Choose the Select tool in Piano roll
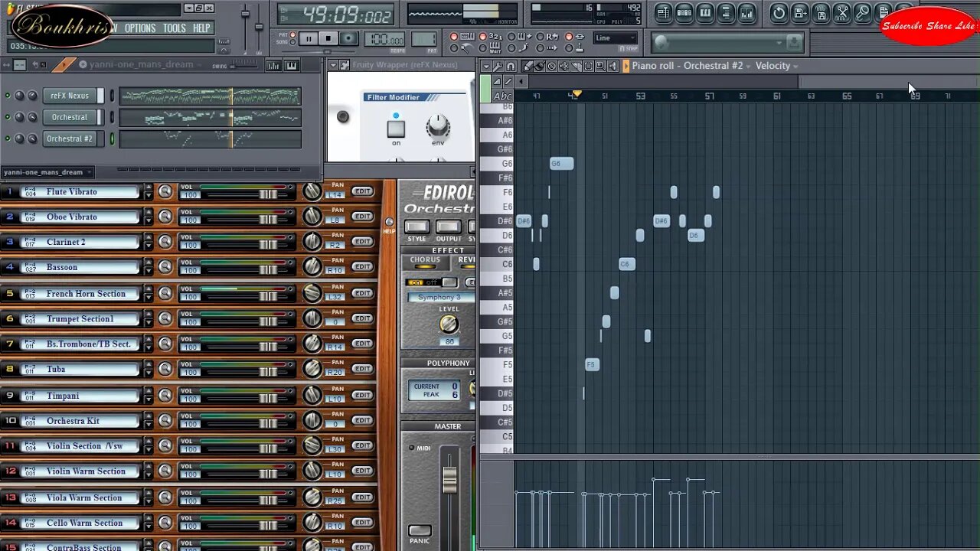The image size is (980, 551). 588,66
